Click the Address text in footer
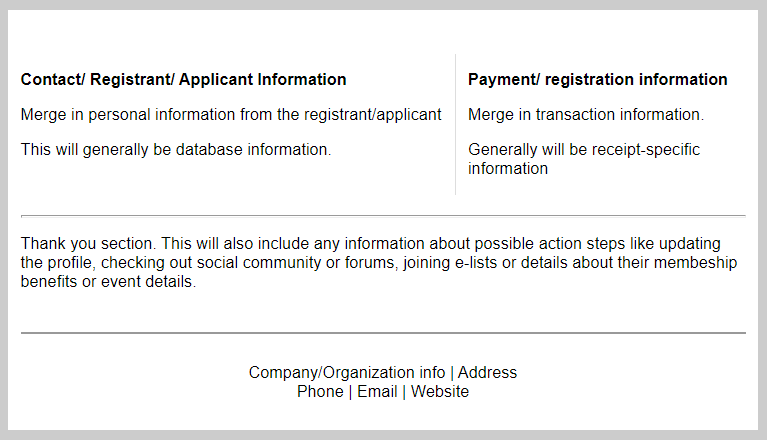This screenshot has height=440, width=767. click(487, 373)
